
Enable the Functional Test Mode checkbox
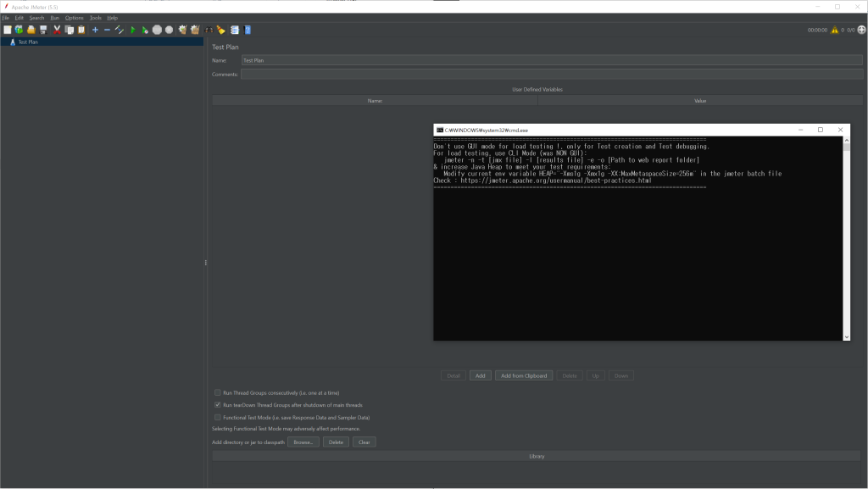[218, 418]
